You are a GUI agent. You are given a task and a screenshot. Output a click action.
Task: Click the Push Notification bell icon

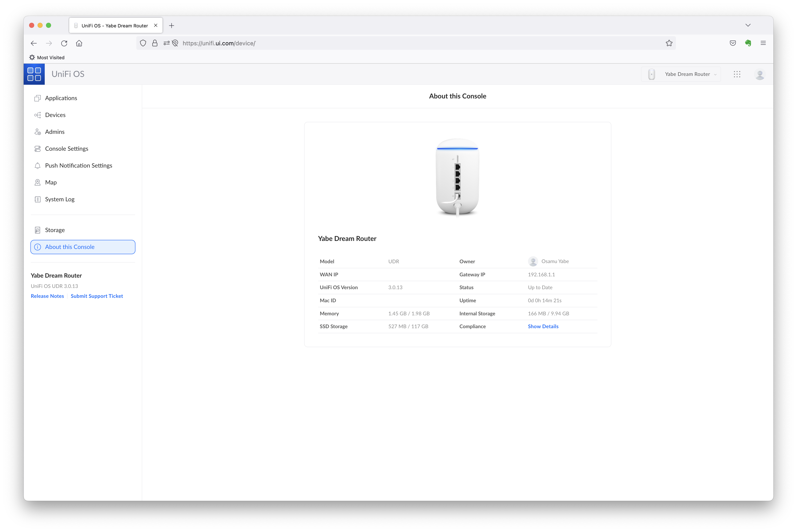37,166
